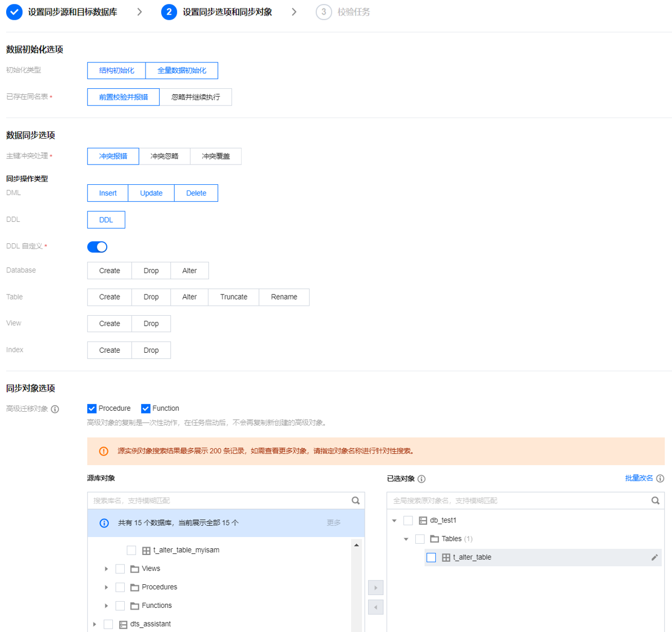Check the t_alter_table checkbox
Screen dimensions: 672x632
(432, 557)
